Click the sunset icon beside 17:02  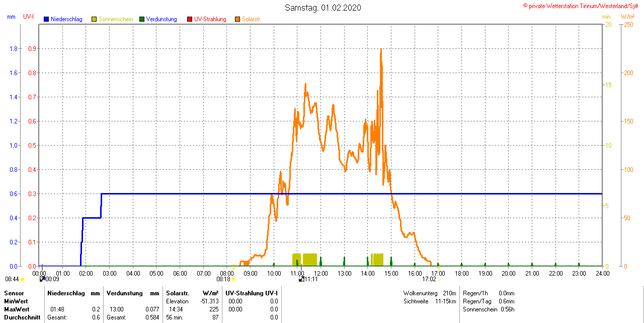point(438,279)
